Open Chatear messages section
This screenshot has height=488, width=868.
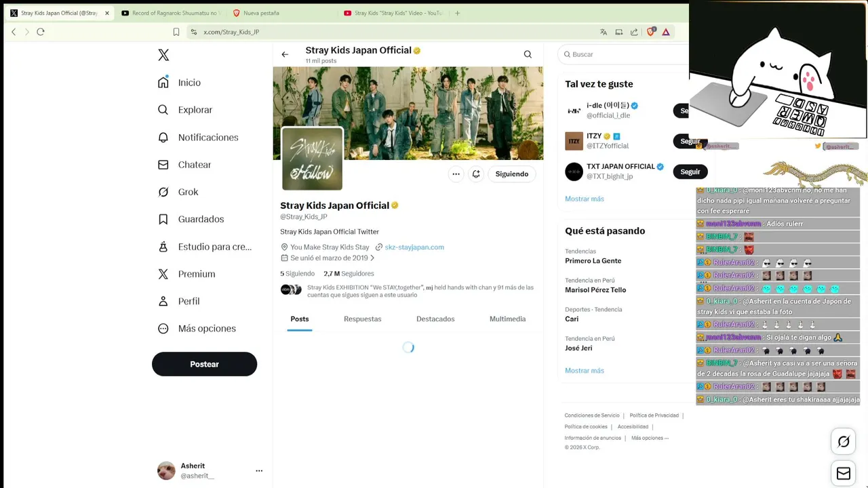pyautogui.click(x=184, y=165)
